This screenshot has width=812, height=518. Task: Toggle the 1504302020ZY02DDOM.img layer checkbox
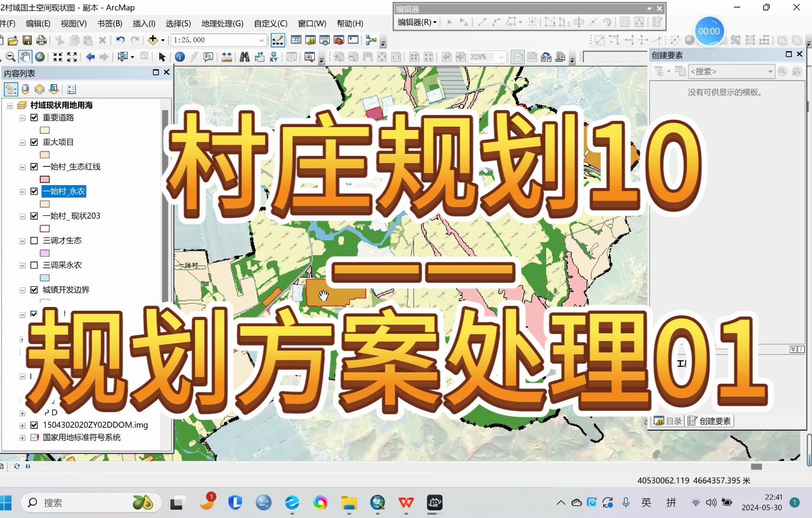pyautogui.click(x=34, y=425)
